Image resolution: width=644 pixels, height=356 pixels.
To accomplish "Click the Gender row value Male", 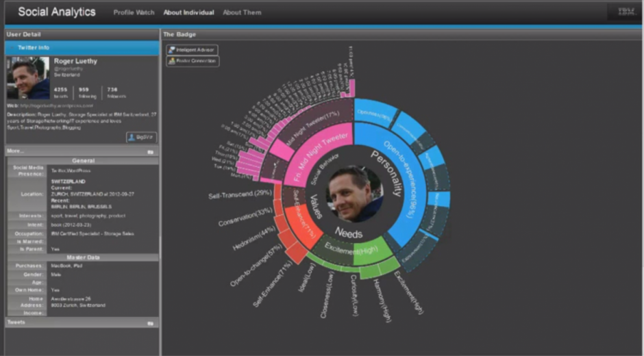I will tap(56, 275).
